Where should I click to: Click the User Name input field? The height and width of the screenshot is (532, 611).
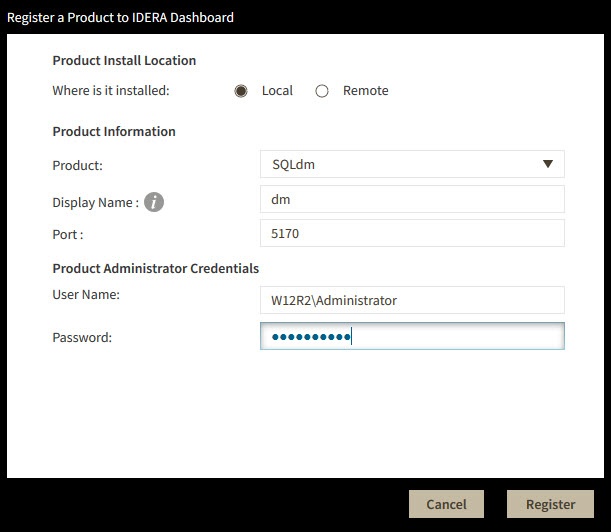(x=411, y=300)
